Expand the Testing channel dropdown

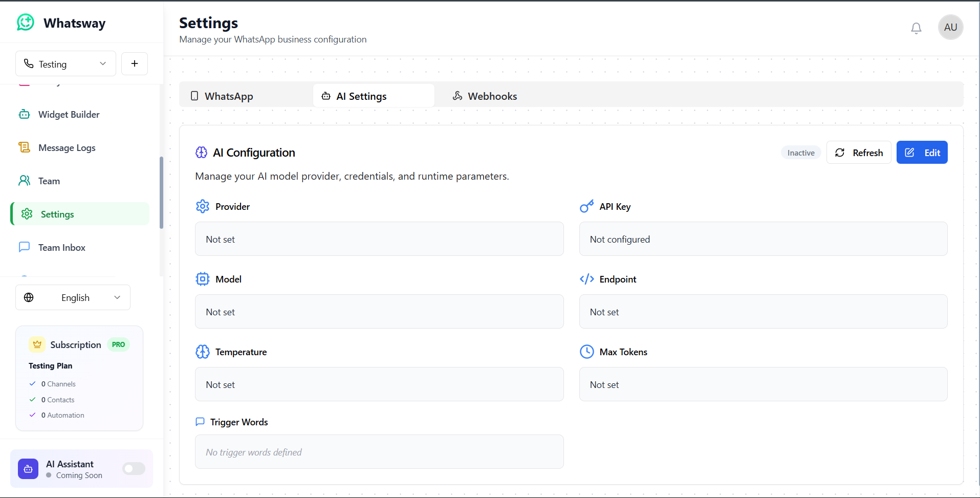(x=66, y=64)
